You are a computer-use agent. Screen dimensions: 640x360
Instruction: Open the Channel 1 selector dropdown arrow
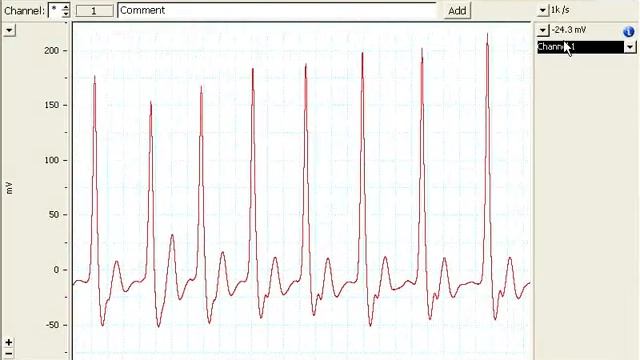[x=630, y=47]
